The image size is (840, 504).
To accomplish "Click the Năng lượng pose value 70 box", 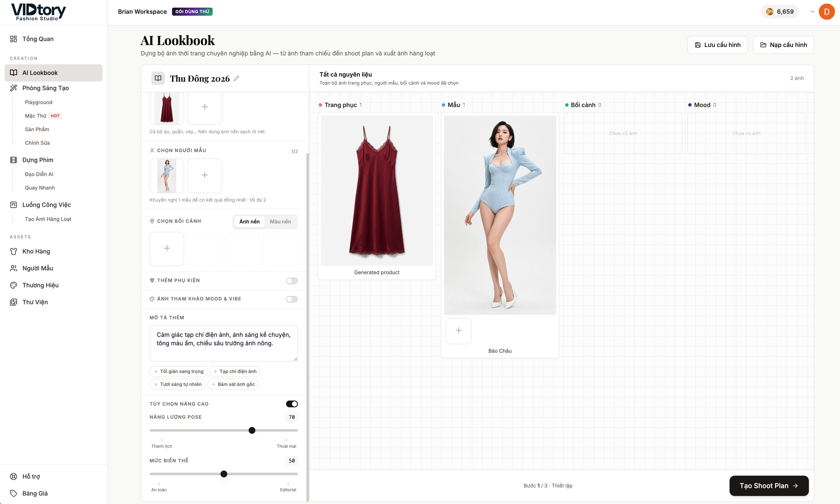I will coord(292,417).
